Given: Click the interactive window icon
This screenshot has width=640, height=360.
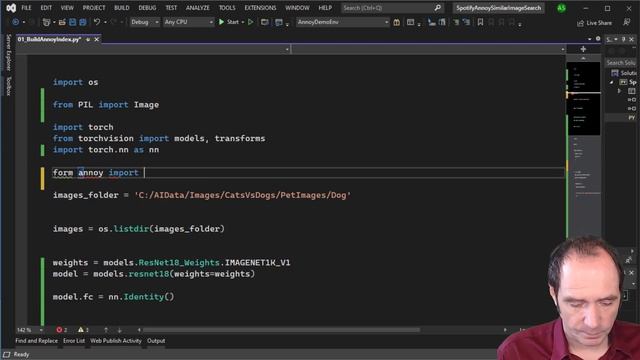Looking at the screenshot, I should pyautogui.click(x=411, y=22).
